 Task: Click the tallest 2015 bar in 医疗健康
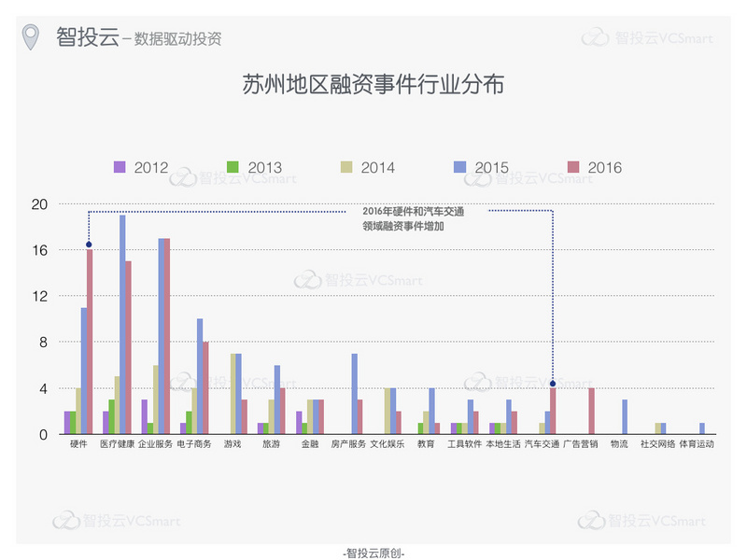coord(122,325)
